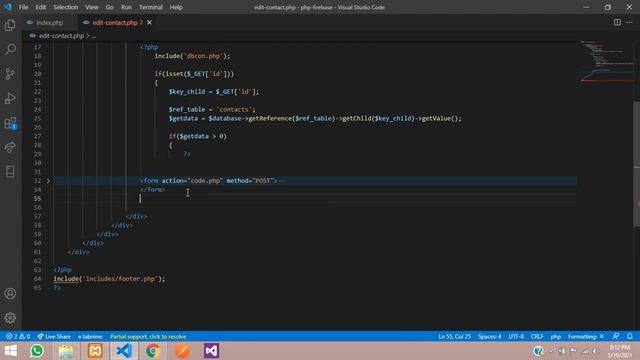Open notifications bell in status bar
The width and height of the screenshot is (640, 360).
point(630,336)
